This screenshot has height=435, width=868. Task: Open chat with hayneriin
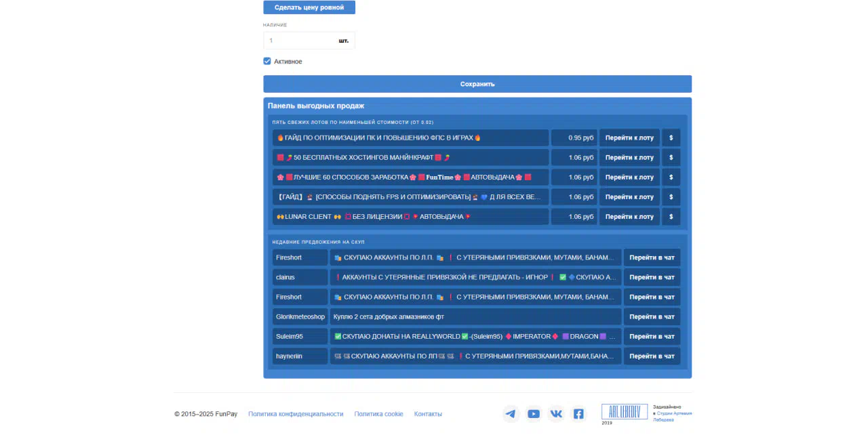652,356
